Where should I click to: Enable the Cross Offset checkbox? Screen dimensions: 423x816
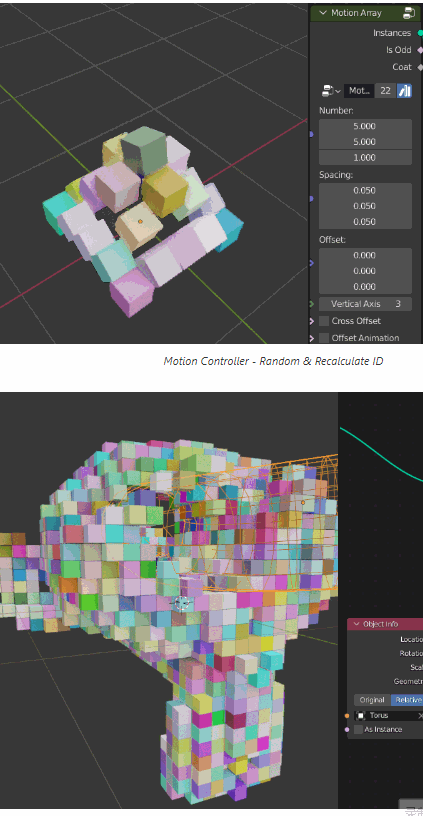point(324,321)
